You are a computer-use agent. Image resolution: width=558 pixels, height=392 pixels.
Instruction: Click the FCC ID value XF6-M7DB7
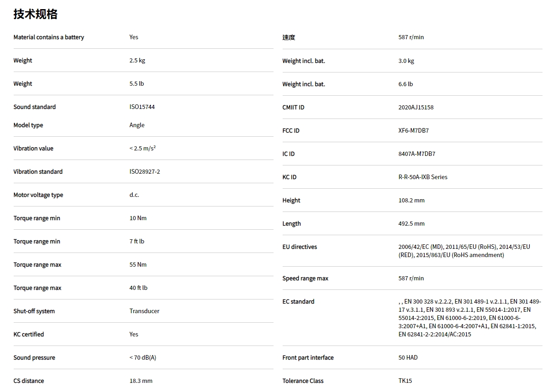(x=413, y=131)
